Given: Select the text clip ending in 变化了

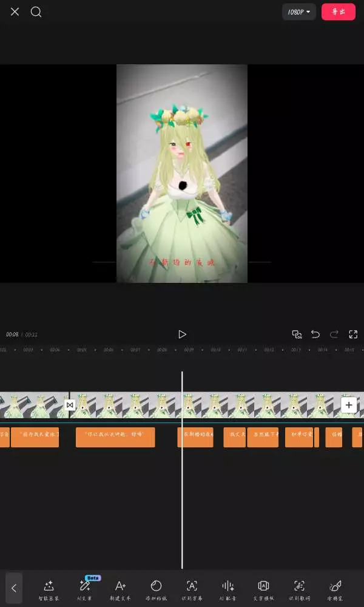Looking at the screenshot, I should [x=35, y=438].
